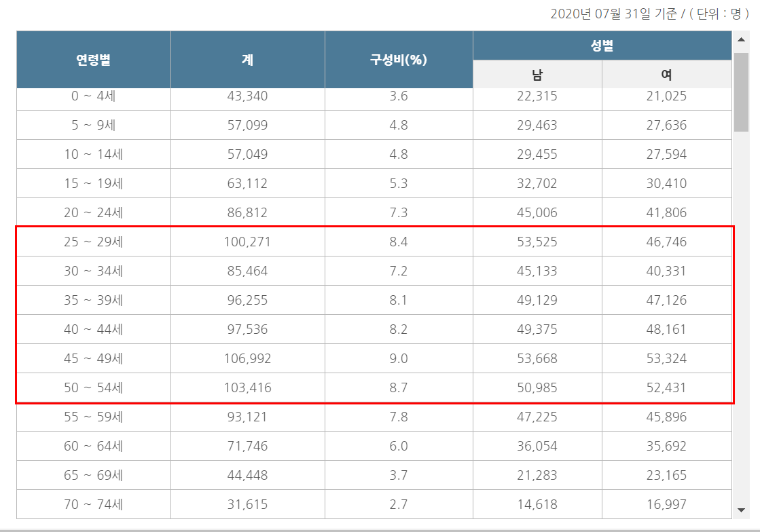The image size is (760, 532).
Task: Click the 연령별 column header
Action: pos(94,60)
